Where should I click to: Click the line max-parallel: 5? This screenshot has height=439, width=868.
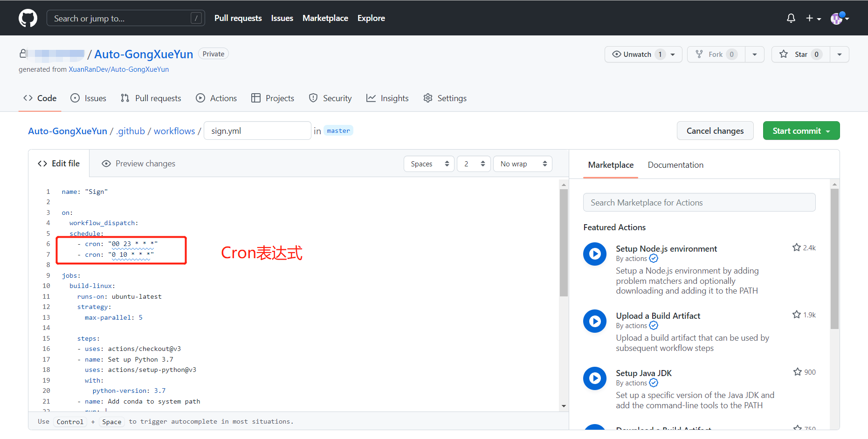[x=114, y=317]
